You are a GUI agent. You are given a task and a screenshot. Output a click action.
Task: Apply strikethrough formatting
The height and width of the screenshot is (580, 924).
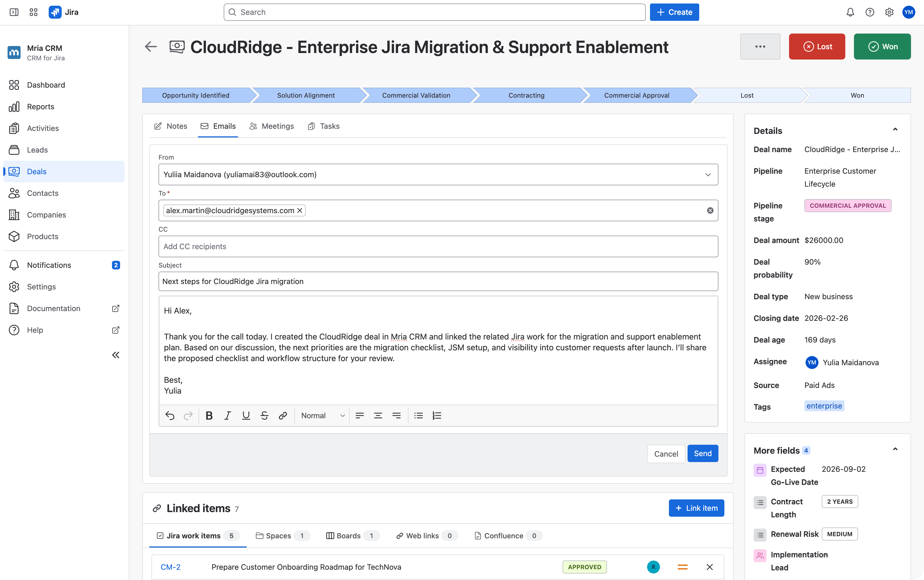pyautogui.click(x=264, y=416)
